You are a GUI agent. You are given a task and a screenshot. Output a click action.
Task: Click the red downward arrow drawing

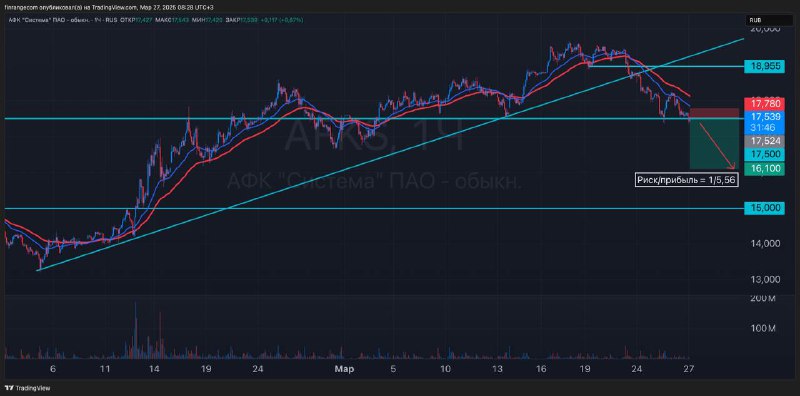[717, 145]
